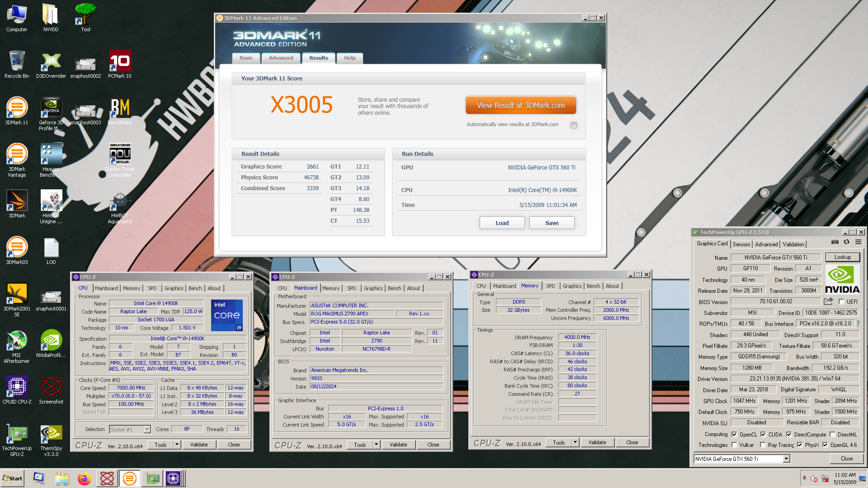Image resolution: width=868 pixels, height=488 pixels.
Task: Launch TechPowerUp GPU-Z shortcut
Action: tap(17, 440)
